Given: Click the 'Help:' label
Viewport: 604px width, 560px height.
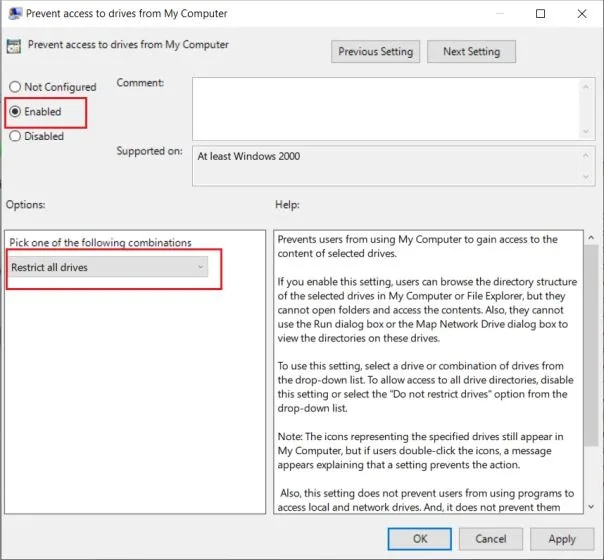Looking at the screenshot, I should tap(287, 205).
